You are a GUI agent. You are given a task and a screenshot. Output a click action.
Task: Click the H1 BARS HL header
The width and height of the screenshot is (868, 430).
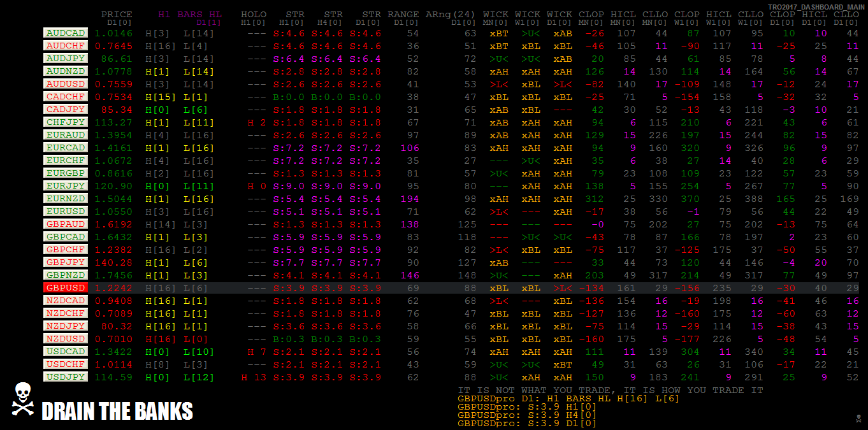[190, 14]
